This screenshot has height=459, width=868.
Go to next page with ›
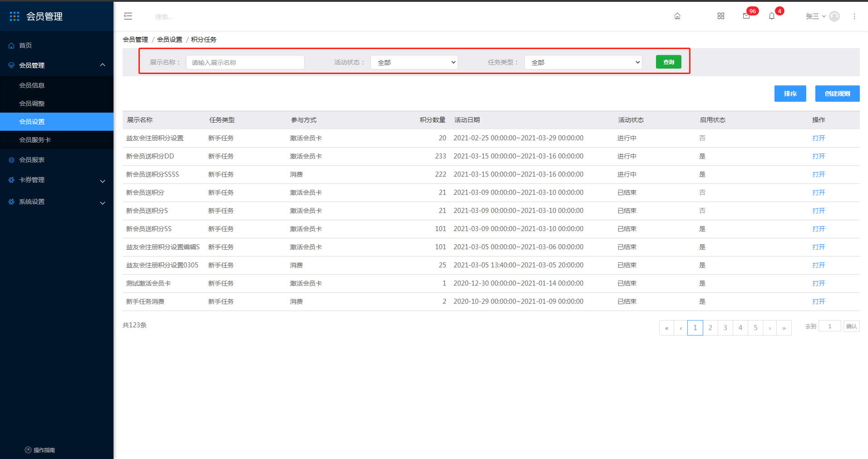770,328
